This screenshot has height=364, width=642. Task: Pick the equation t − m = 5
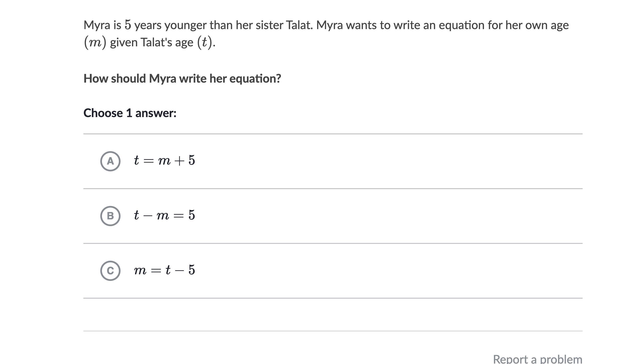point(164,215)
